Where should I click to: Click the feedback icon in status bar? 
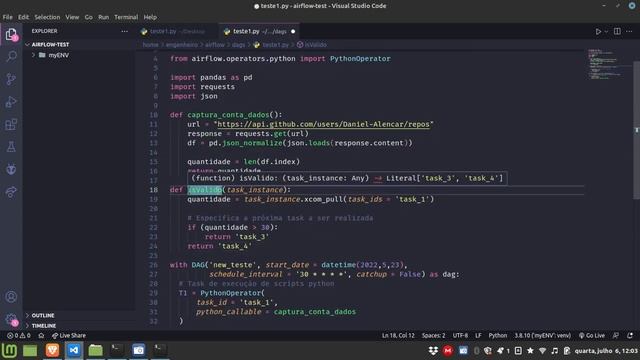pos(616,336)
